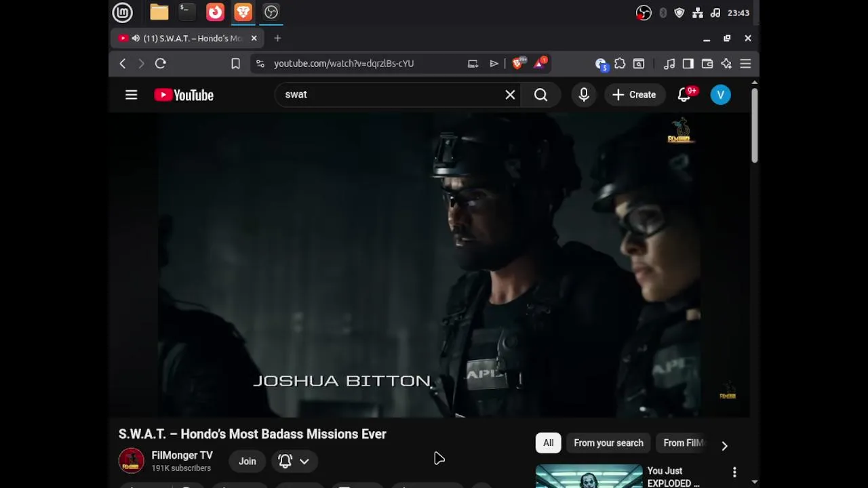Open the You Just EXPLODED video thumbnail
The image size is (868, 488).
[x=589, y=476]
